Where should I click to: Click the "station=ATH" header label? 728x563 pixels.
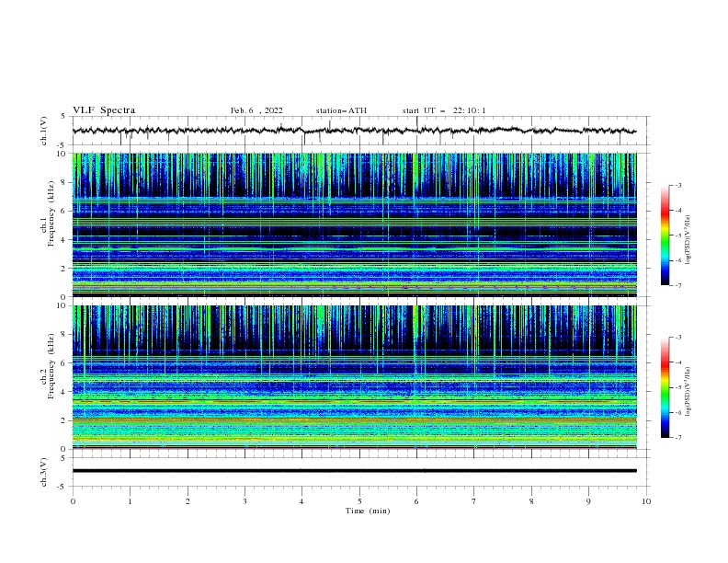[341, 110]
